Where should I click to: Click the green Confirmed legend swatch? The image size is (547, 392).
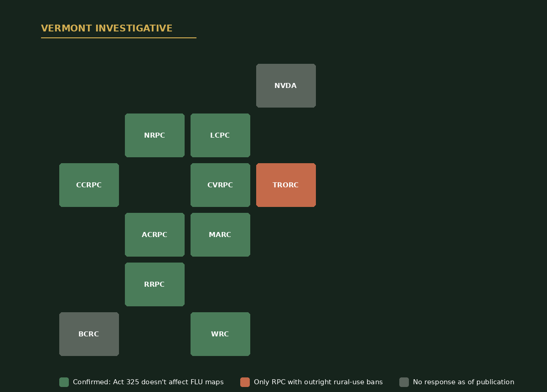(x=64, y=382)
